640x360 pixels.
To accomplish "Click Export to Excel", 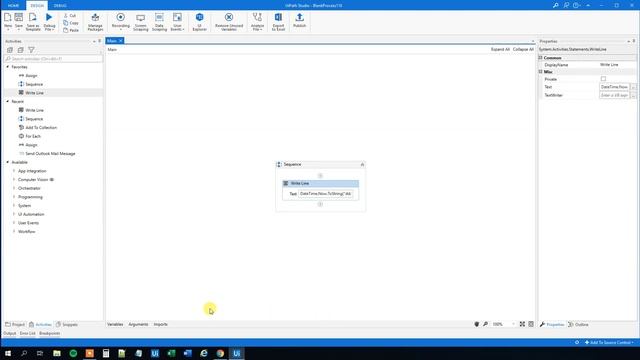I will (x=278, y=22).
